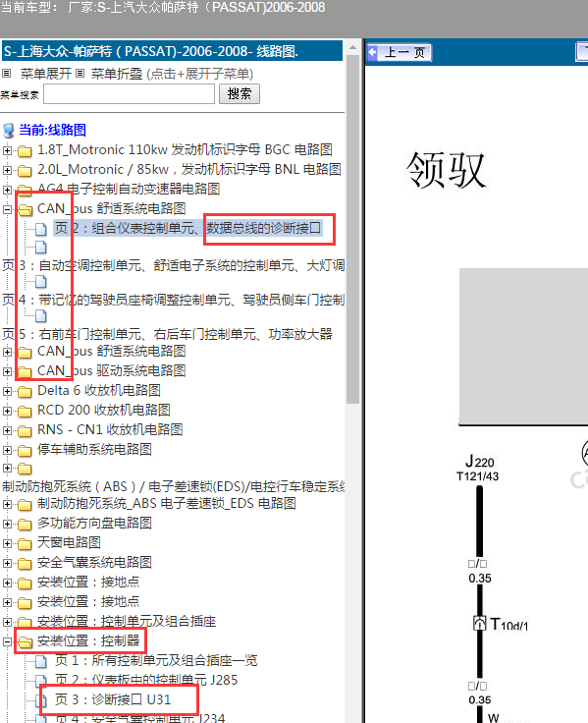588x723 pixels.
Task: Click the document icon of 页 2:组合仪表控制单元
Action: [41, 229]
